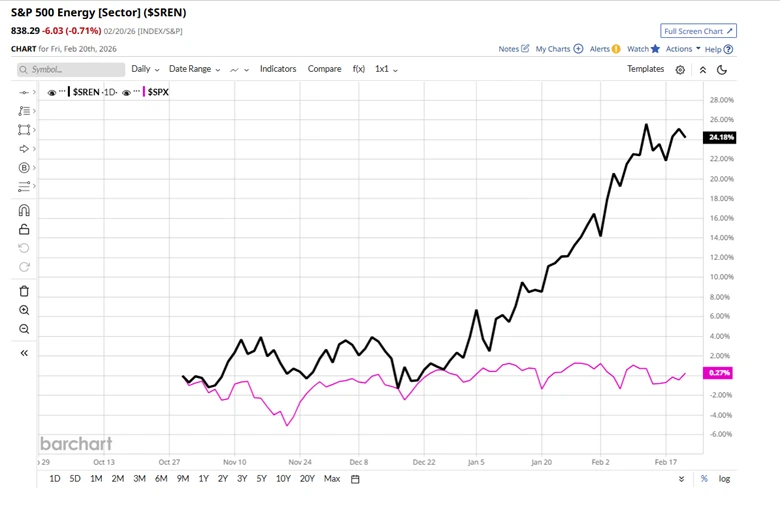Screen dimensions: 780x511
Task: Open the Compare menu
Action: click(324, 69)
